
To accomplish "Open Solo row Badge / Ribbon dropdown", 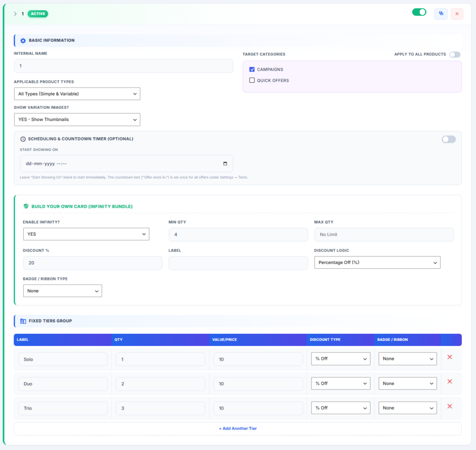I will coord(408,358).
